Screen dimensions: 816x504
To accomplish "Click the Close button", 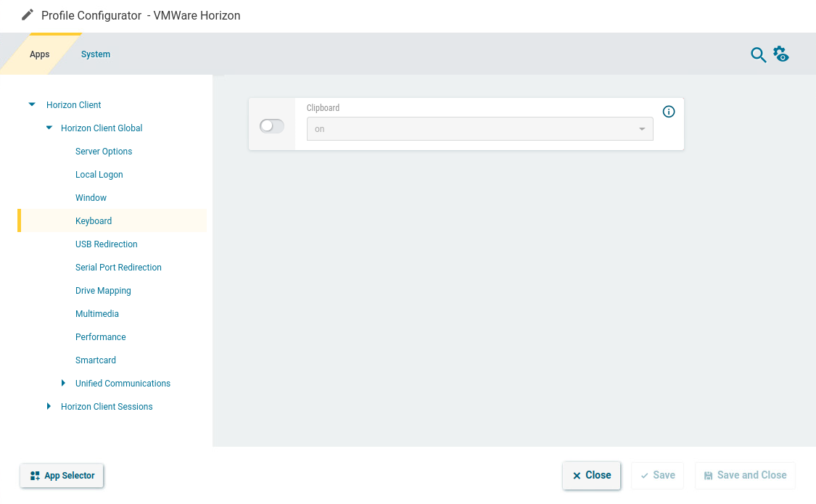I will tap(591, 475).
